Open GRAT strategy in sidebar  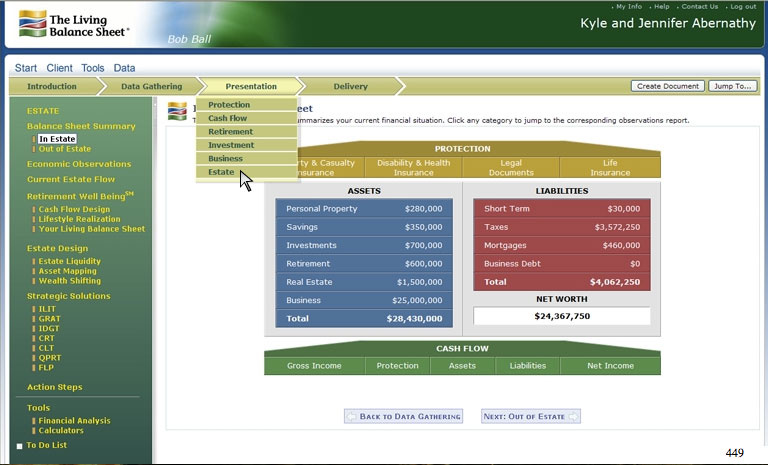(x=49, y=319)
